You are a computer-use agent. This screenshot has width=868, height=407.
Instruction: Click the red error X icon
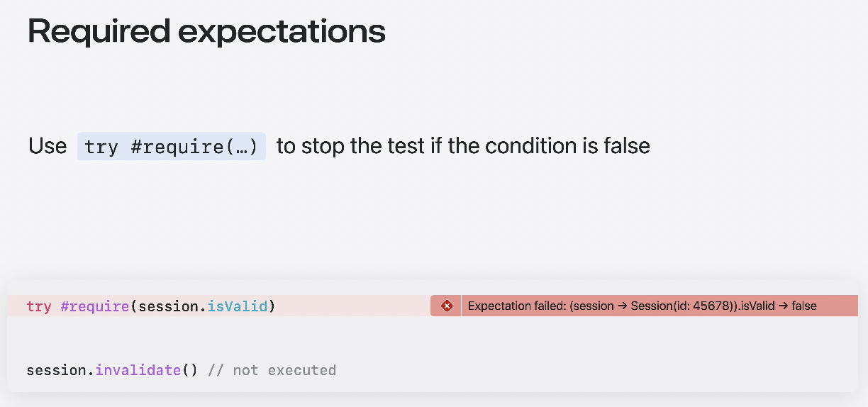coord(447,306)
